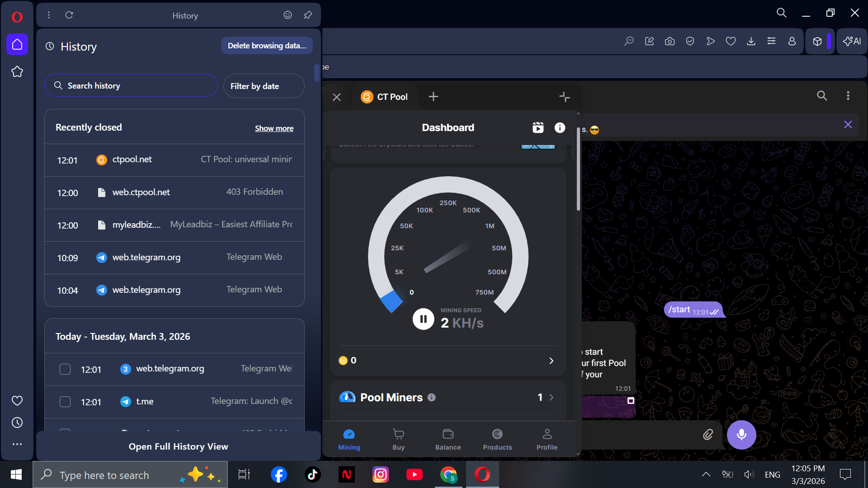Open the extensions cube icon

817,41
